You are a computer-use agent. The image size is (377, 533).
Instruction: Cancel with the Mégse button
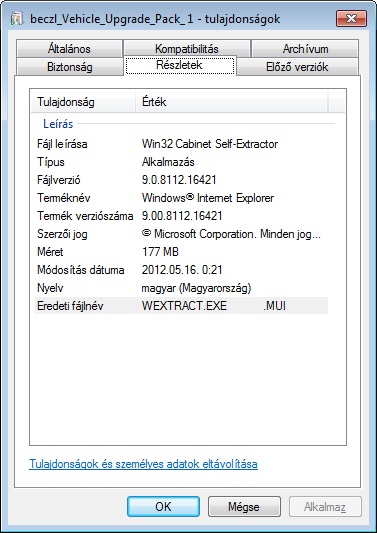(x=244, y=507)
